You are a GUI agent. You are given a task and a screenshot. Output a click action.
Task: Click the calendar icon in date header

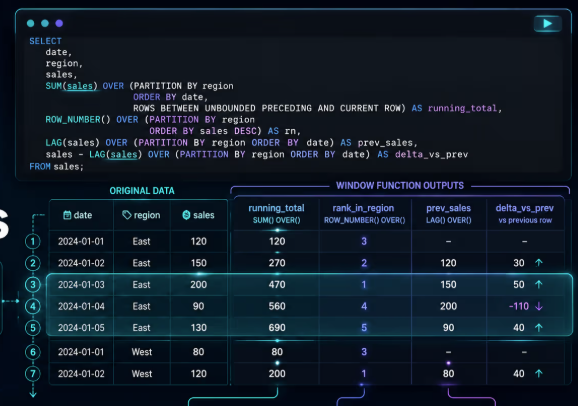[x=67, y=215]
